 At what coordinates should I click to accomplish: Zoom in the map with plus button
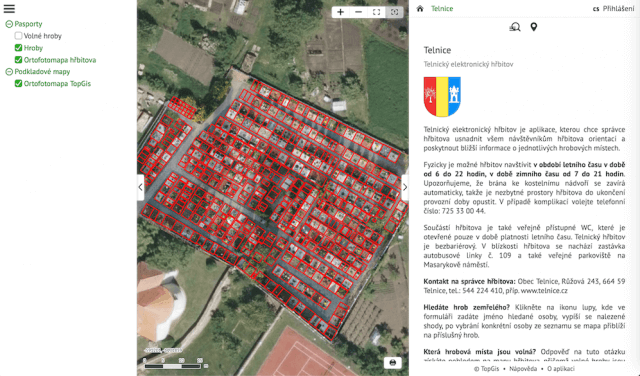tap(340, 12)
